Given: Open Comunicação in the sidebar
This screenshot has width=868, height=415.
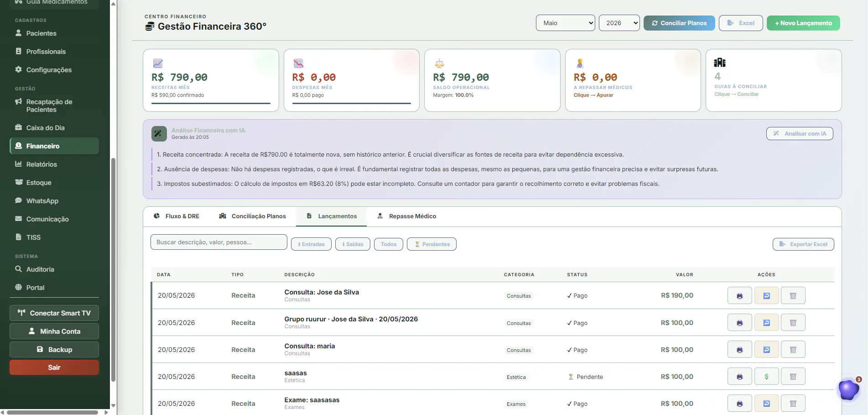Looking at the screenshot, I should click(54, 219).
